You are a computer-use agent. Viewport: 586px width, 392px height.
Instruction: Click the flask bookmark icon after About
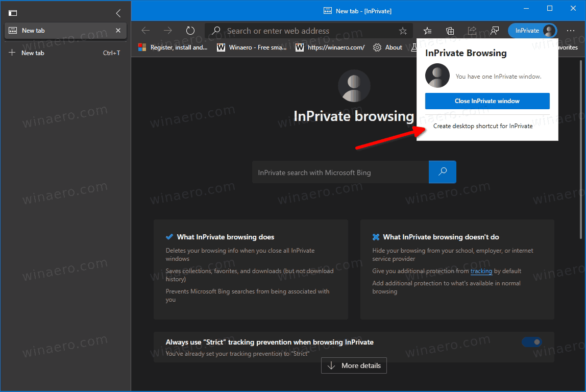(413, 47)
